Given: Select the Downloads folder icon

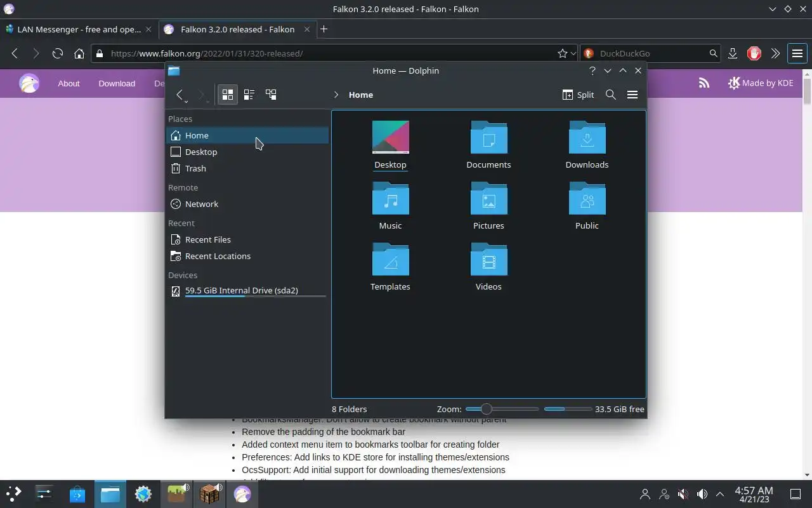Looking at the screenshot, I should pyautogui.click(x=587, y=137).
